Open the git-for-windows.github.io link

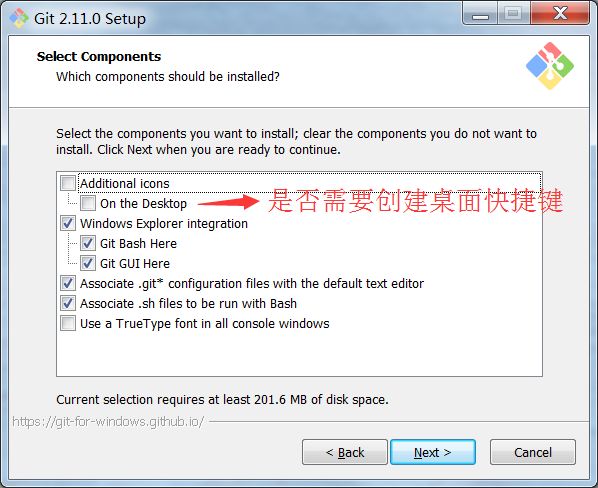point(108,422)
